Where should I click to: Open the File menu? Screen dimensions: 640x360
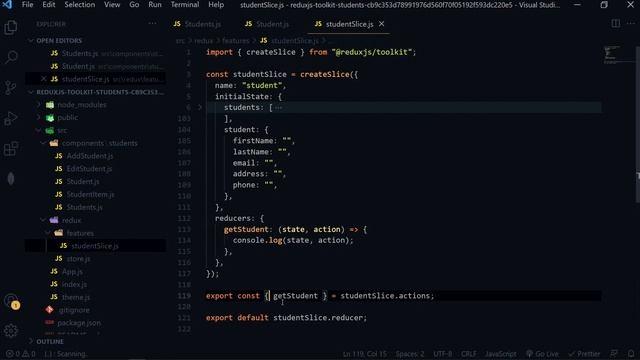click(x=28, y=5)
